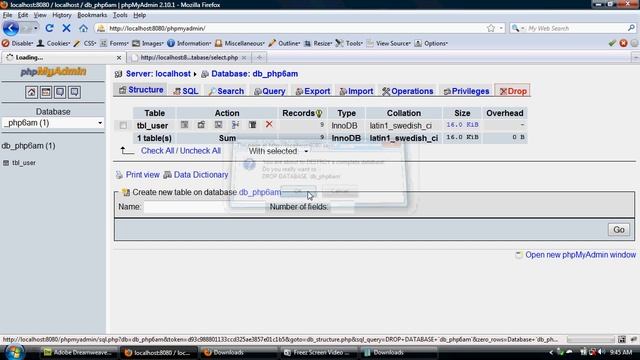Screen dimensions: 640x360
Task: Switch to the Export tab
Action: pos(313,91)
